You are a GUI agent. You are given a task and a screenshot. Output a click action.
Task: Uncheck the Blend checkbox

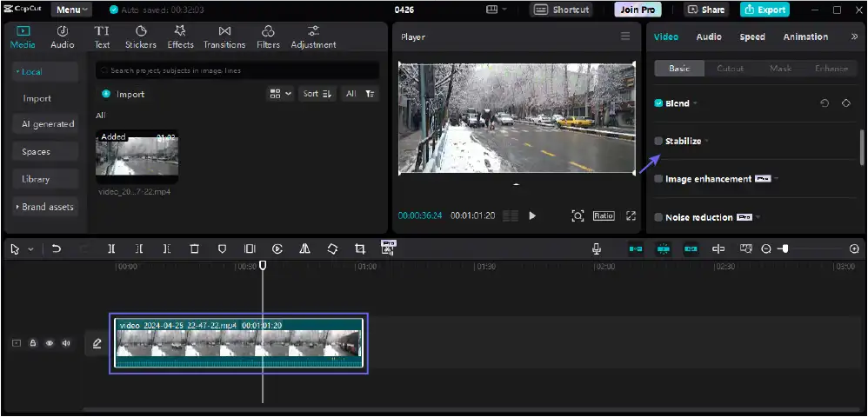click(x=658, y=103)
